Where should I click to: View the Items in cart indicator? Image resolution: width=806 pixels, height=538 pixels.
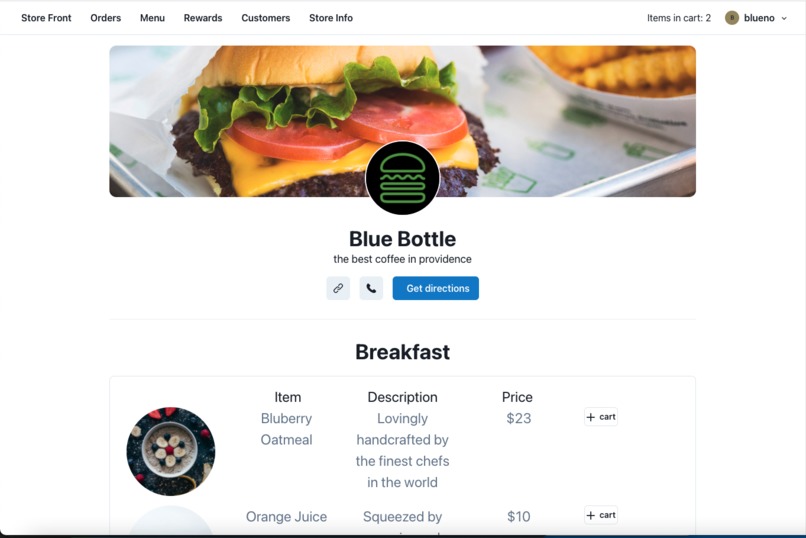(x=679, y=18)
